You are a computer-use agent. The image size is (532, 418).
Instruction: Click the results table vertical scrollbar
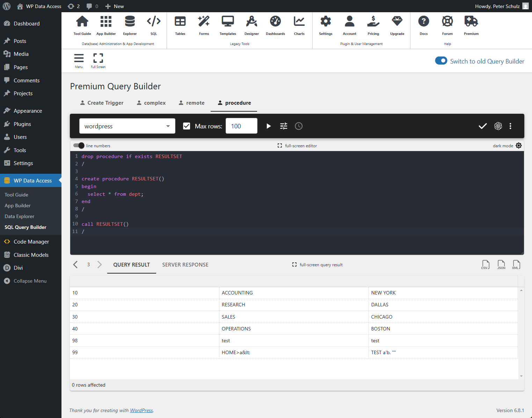tap(521, 333)
